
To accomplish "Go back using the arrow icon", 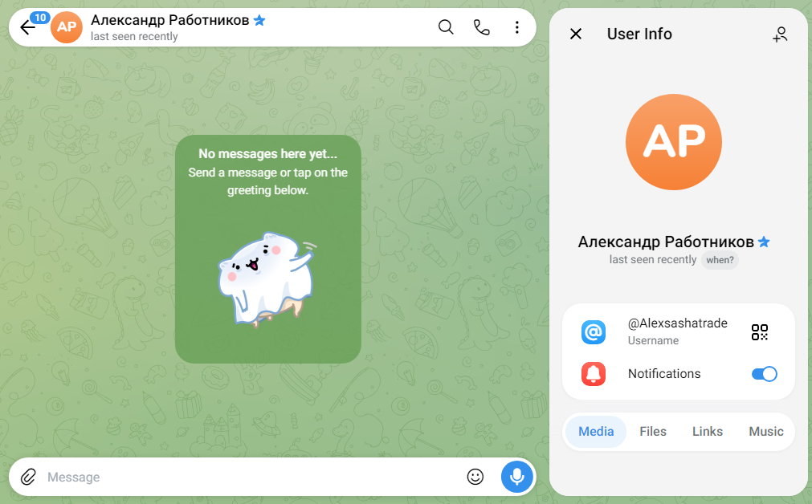I will click(28, 27).
